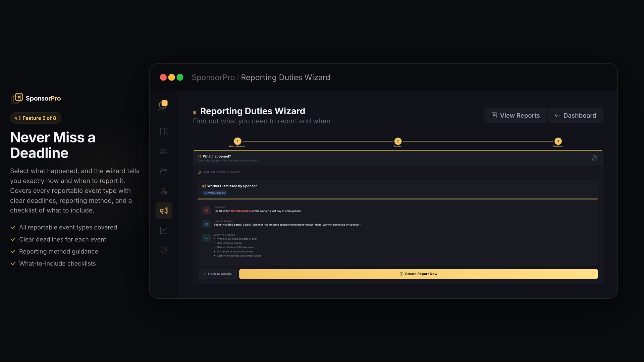Click the shield compliance icon at sidebar bottom
This screenshot has width=644, height=362.
coord(164,250)
